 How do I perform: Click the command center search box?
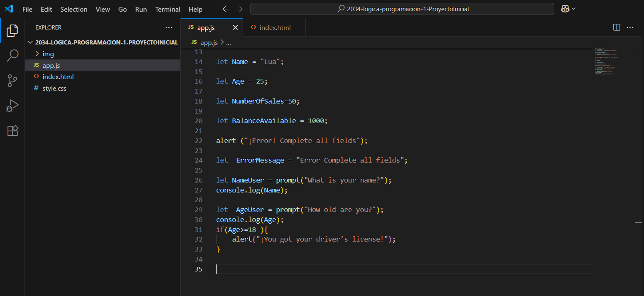coord(402,9)
